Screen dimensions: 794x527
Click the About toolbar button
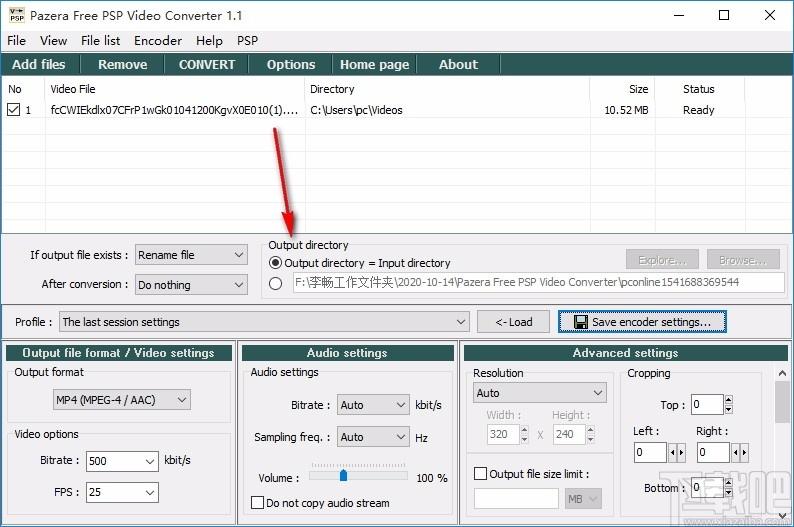(x=458, y=64)
